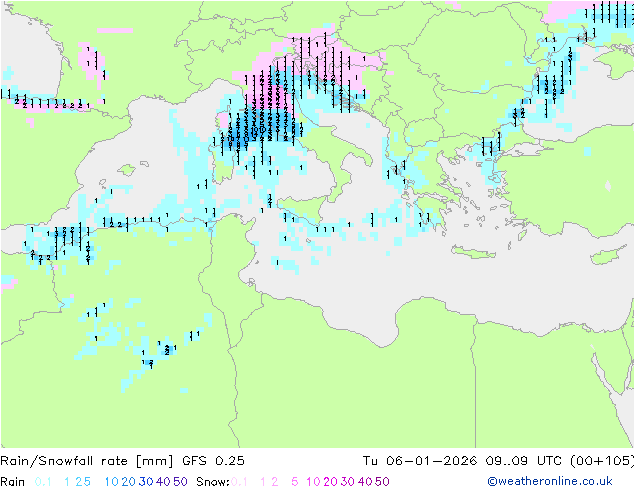The height and width of the screenshot is (490, 634).
Task: Select the Snow legend 1 value
Action: coord(263,482)
